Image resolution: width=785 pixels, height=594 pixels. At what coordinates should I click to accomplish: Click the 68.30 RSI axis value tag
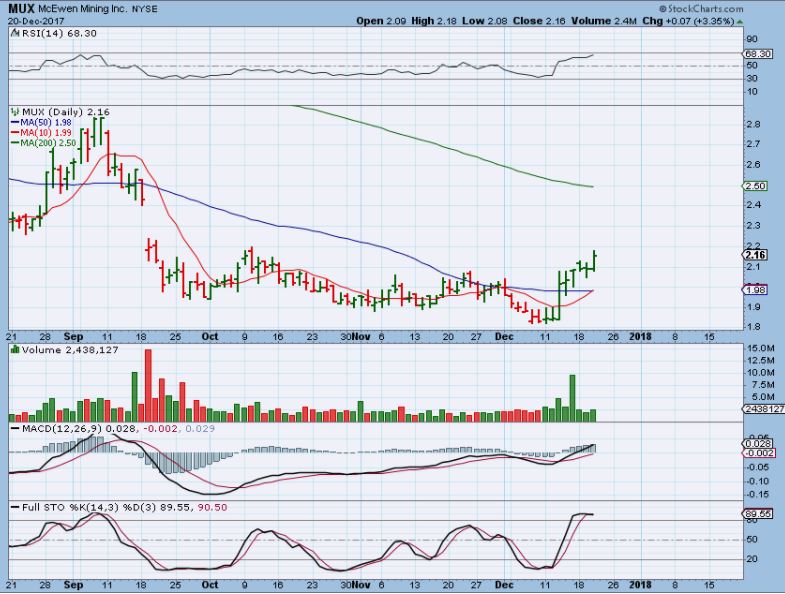pyautogui.click(x=757, y=54)
